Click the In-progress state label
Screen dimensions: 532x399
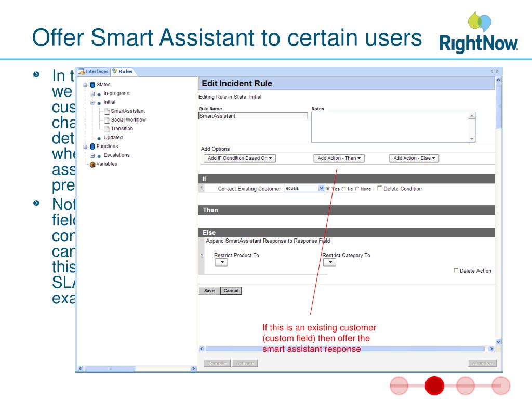click(x=116, y=94)
